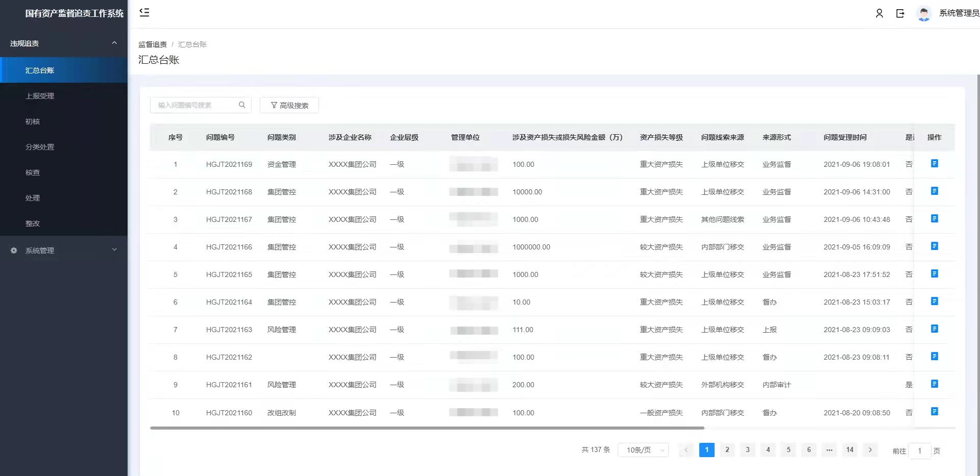980x476 pixels.
Task: Click the 国有资产监督追责工作系统 title
Action: 75,13
